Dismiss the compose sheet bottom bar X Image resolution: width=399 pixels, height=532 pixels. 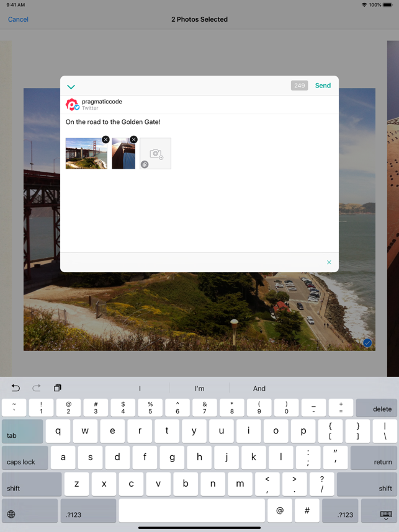(x=329, y=262)
